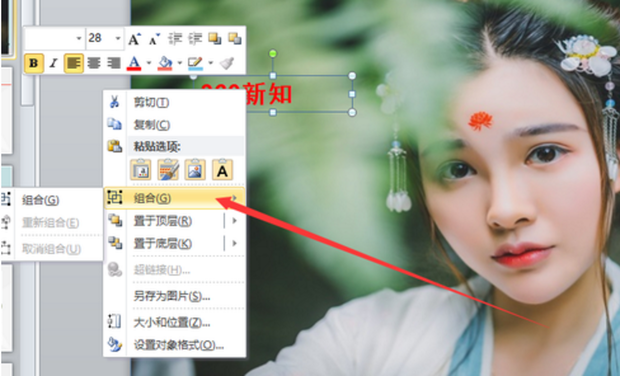Screen dimensions: 620x376
Task: Click size and position icon
Action: [115, 321]
